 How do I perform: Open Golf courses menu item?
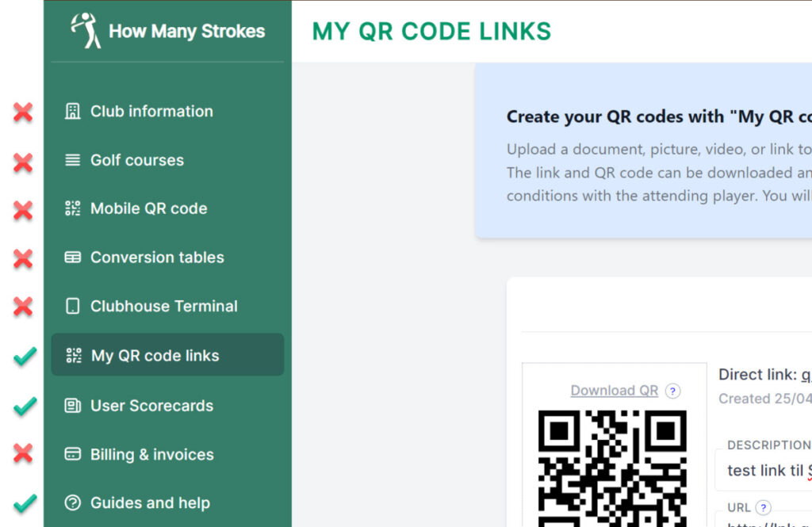pos(167,160)
